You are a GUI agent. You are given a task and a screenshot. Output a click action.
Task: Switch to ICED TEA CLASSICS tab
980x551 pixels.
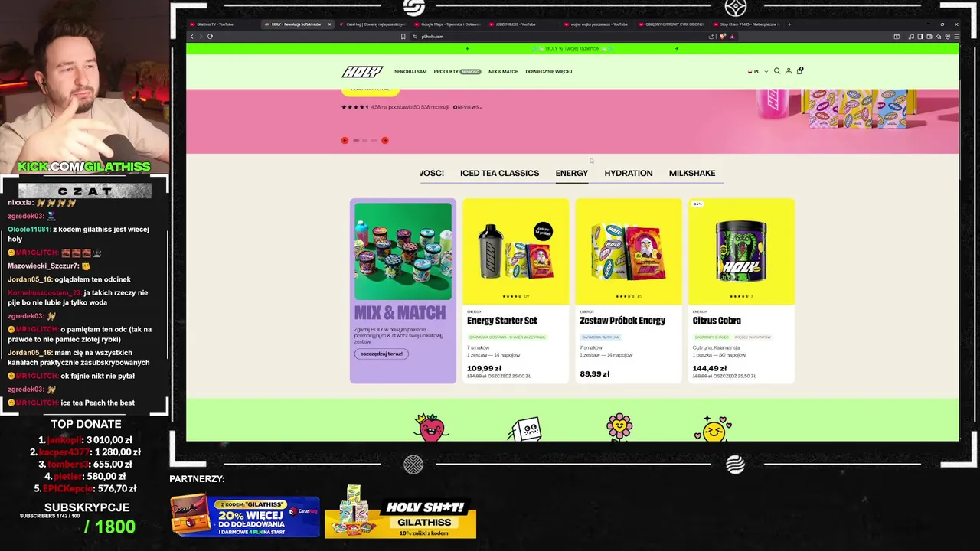click(x=499, y=173)
